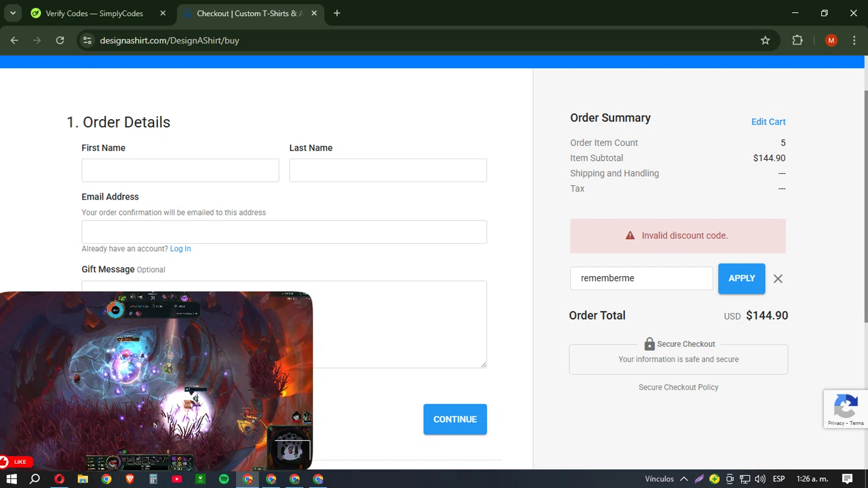The height and width of the screenshot is (488, 868).
Task: Click the address bar URL
Action: pyautogui.click(x=170, y=41)
